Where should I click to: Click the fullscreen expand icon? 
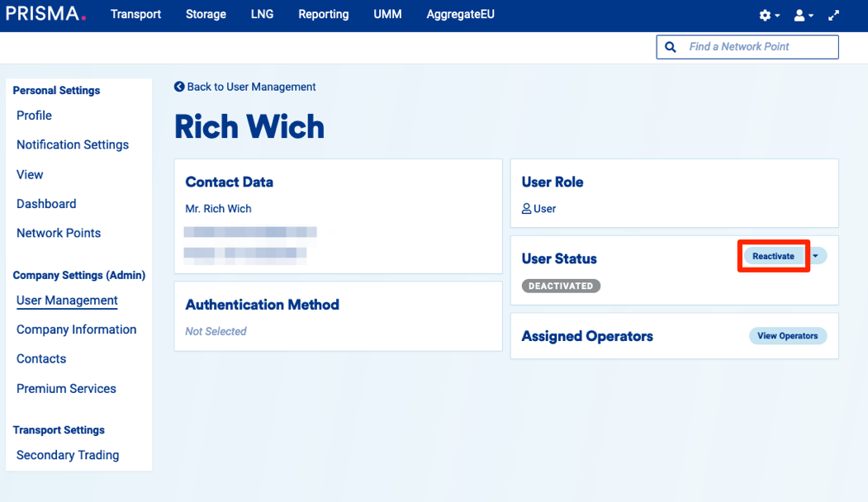click(x=834, y=16)
